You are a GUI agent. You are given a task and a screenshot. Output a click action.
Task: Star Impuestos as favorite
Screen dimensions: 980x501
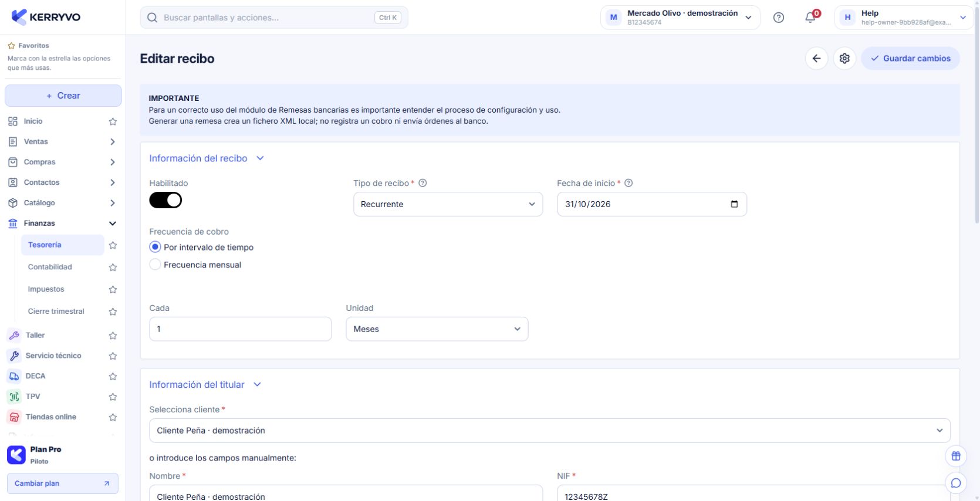coord(113,289)
